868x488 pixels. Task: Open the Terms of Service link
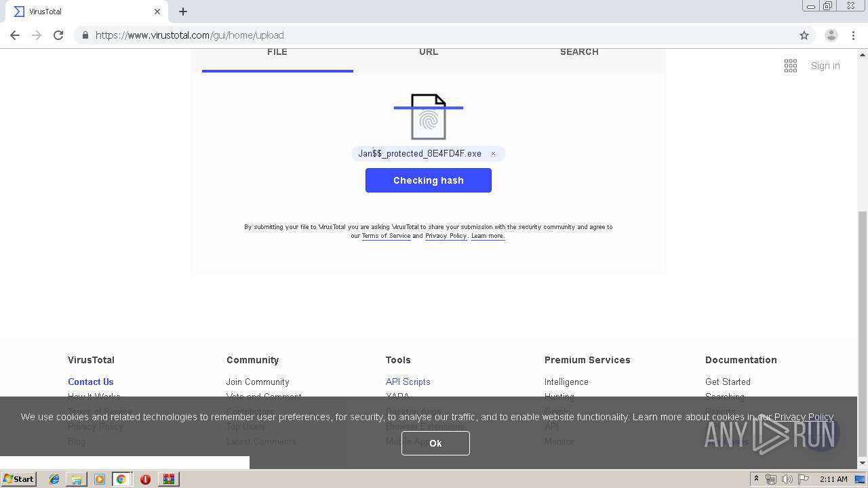(x=386, y=236)
